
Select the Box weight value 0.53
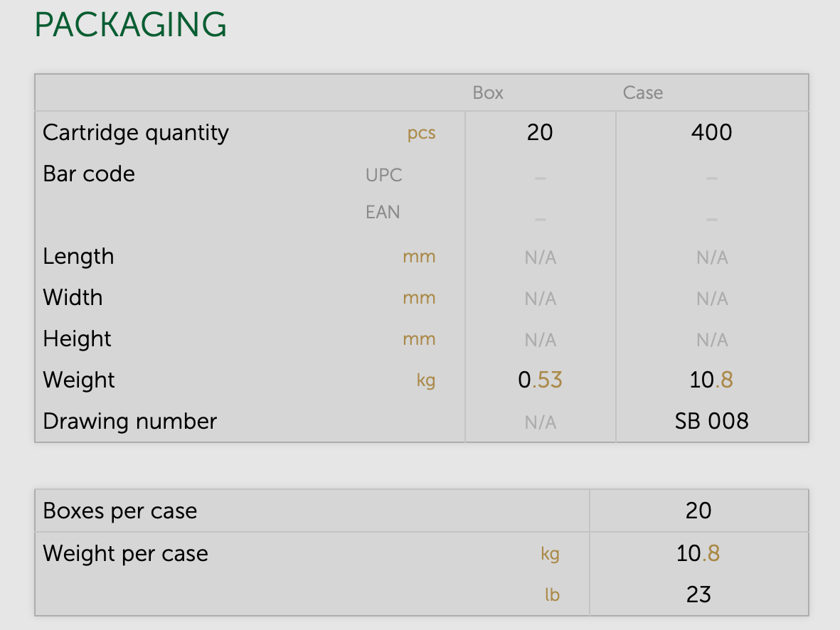pos(540,380)
